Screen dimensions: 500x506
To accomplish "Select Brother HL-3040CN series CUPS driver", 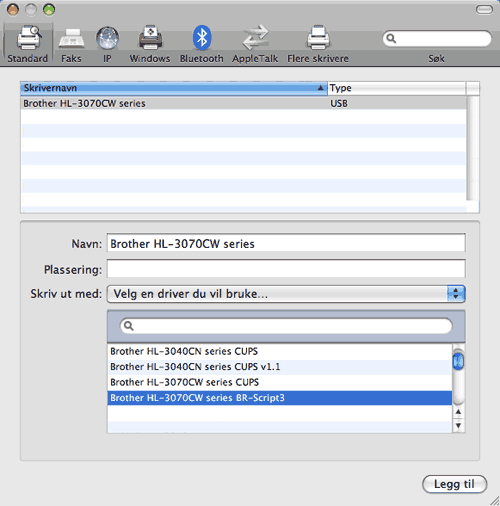I will point(279,351).
